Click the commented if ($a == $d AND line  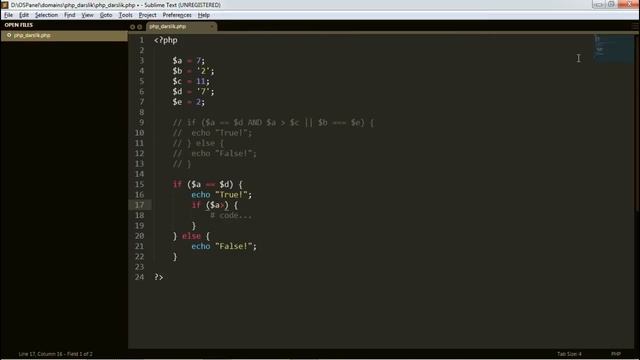pyautogui.click(x=273, y=122)
